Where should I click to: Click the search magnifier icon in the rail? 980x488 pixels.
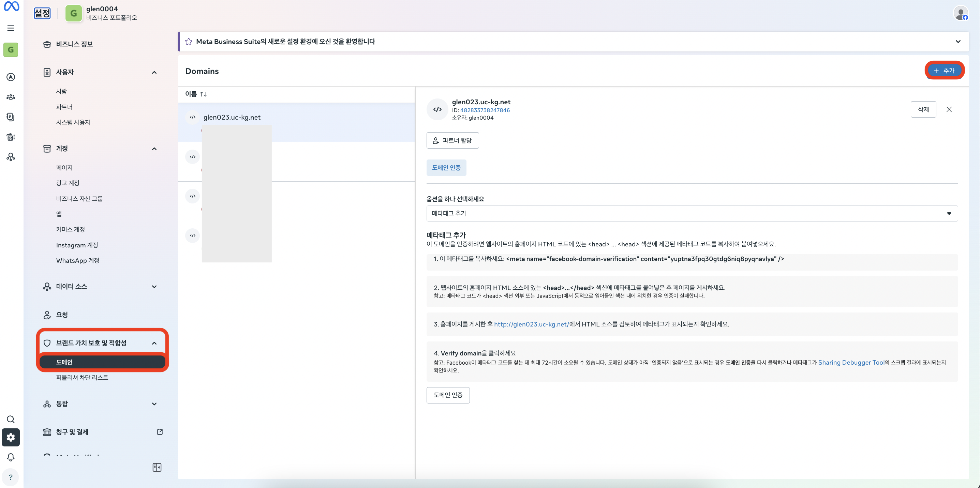(11, 419)
